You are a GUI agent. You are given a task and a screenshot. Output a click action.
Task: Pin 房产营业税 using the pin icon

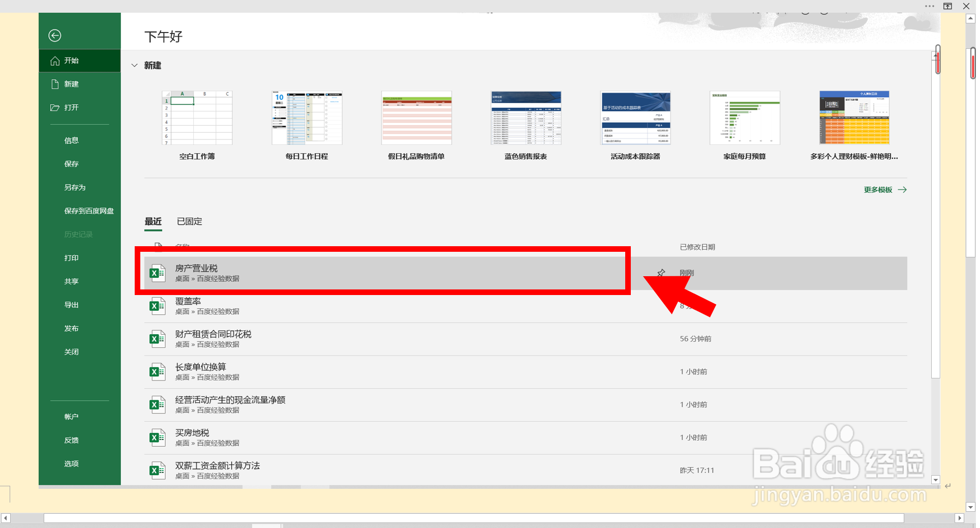click(661, 273)
